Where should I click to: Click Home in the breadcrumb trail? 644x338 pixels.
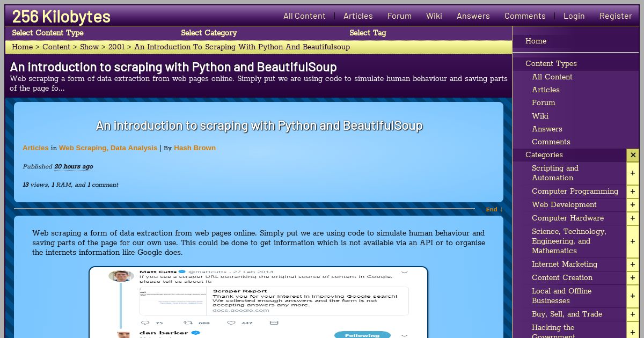23,47
